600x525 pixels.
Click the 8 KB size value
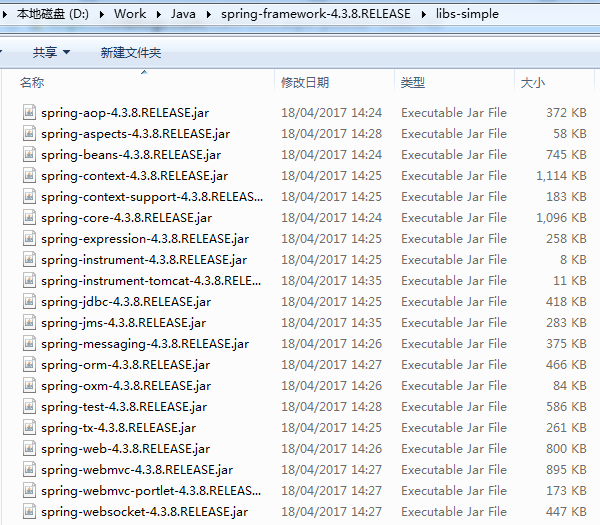(x=573, y=260)
